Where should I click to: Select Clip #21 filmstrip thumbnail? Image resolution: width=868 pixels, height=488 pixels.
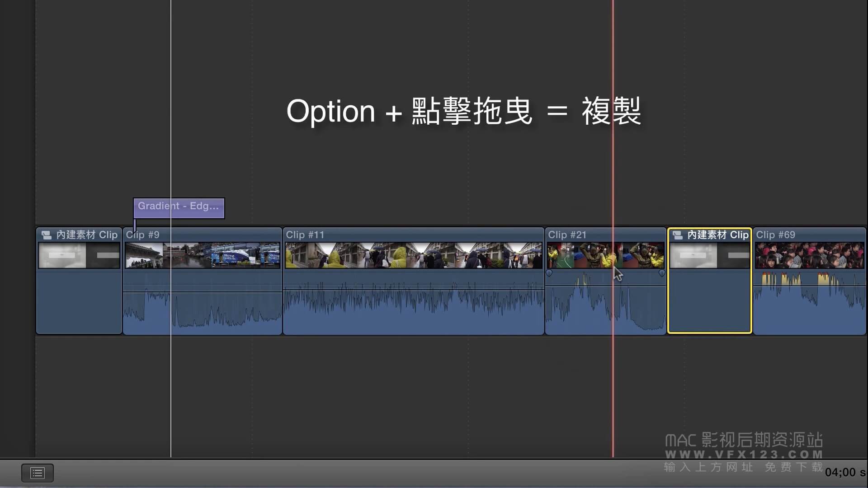pyautogui.click(x=606, y=255)
